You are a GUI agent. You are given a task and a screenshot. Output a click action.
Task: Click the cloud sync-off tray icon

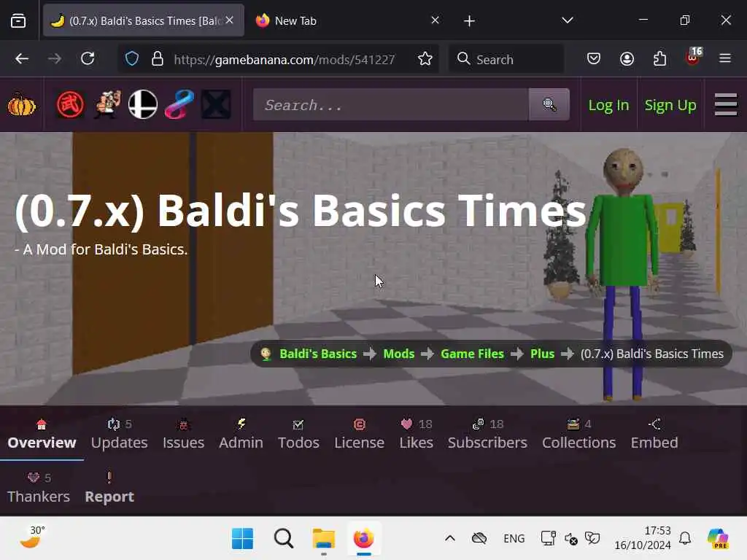coord(479,539)
